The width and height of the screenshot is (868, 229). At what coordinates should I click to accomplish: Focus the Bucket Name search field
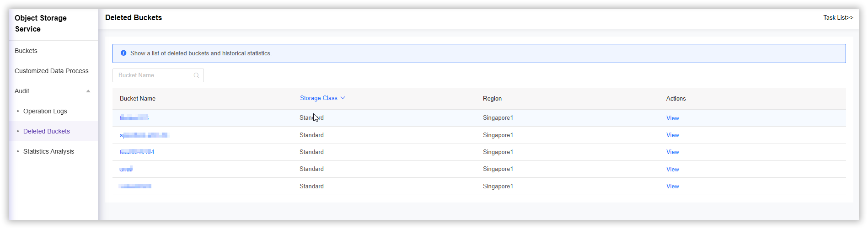pyautogui.click(x=153, y=75)
